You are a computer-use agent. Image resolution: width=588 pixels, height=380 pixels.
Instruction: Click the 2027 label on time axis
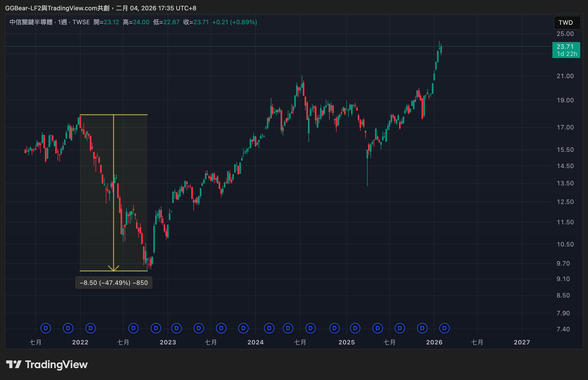click(522, 342)
